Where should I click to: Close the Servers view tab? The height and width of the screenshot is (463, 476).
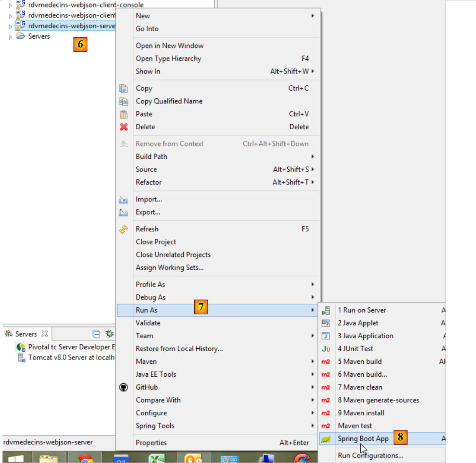pyautogui.click(x=45, y=334)
